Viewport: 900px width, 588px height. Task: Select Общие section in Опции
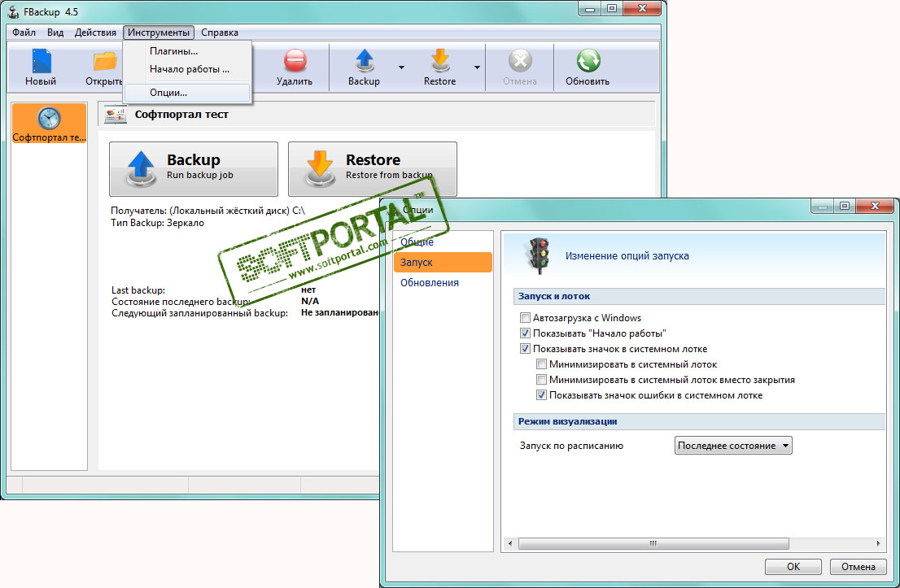pos(443,242)
